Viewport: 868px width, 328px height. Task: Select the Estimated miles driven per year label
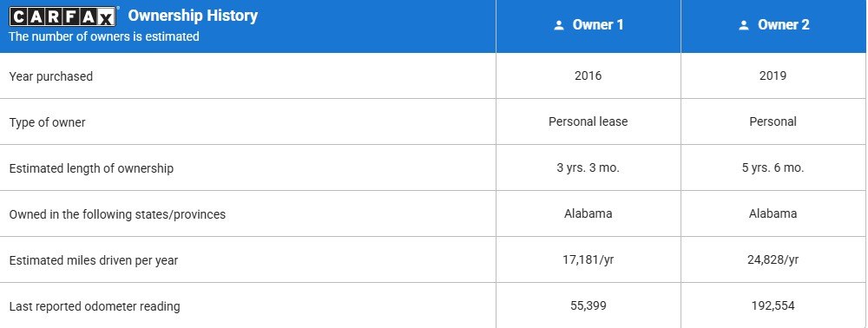[94, 260]
